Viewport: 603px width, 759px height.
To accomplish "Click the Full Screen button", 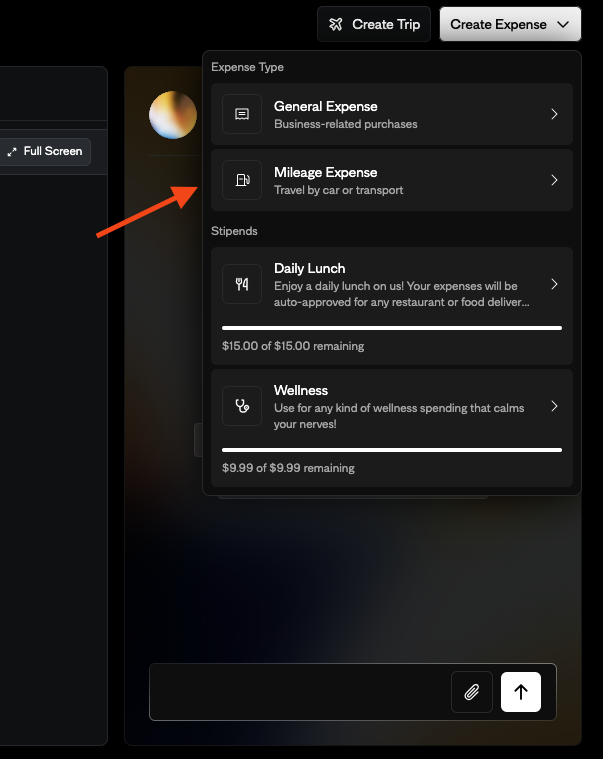I will [45, 152].
